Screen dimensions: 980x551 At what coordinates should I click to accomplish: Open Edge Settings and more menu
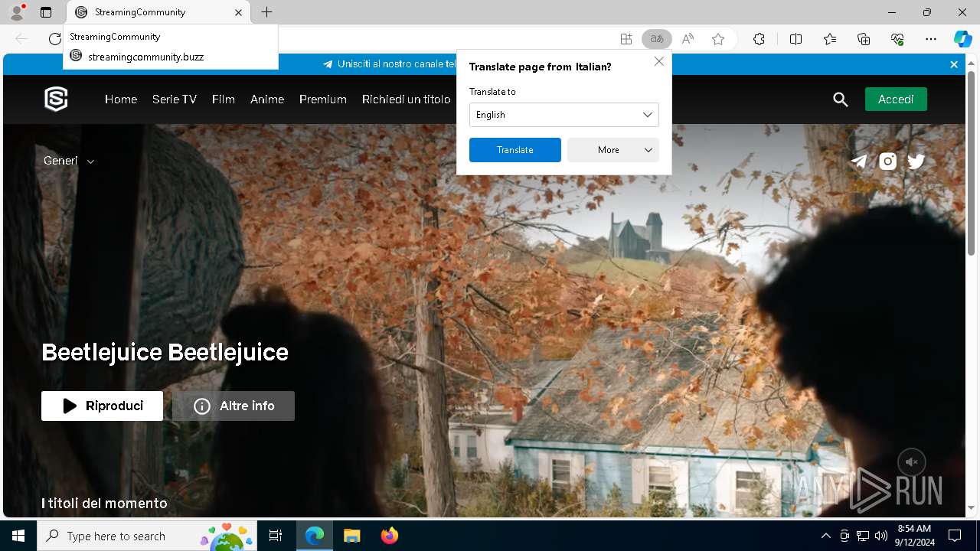tap(931, 39)
